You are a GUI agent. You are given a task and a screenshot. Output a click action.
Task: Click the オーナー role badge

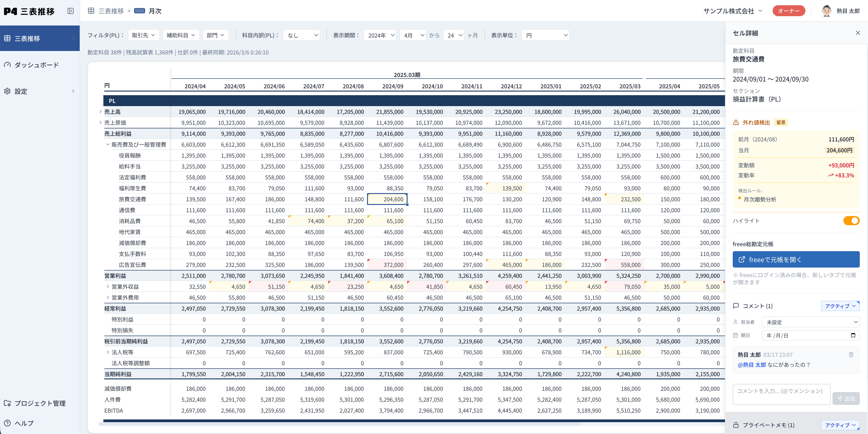tap(789, 11)
